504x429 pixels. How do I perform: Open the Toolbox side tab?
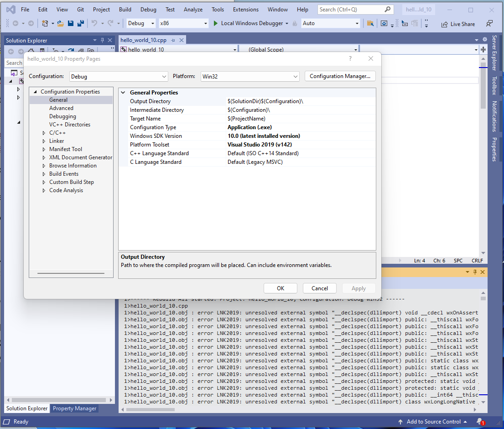(x=494, y=85)
